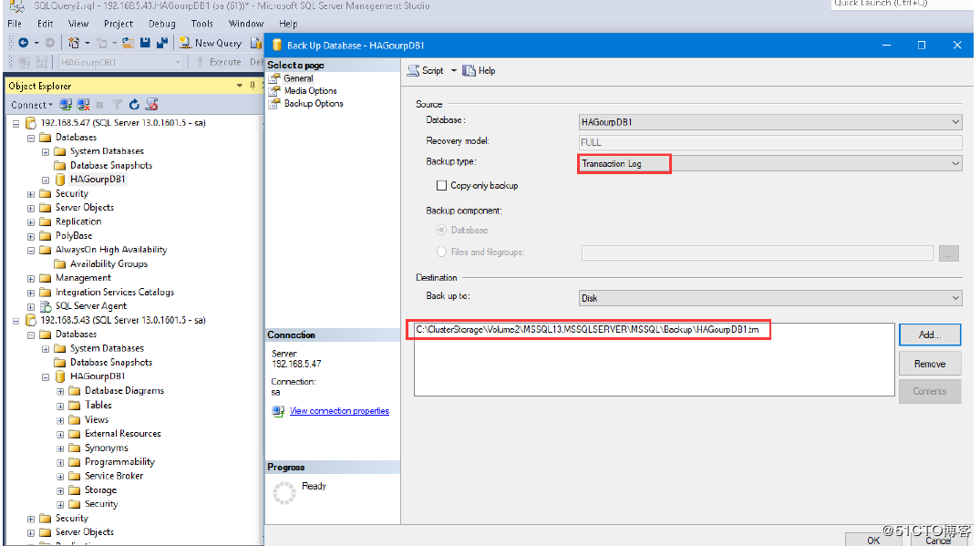Select the Media Options page
Screen dimensions: 980x546
(310, 90)
